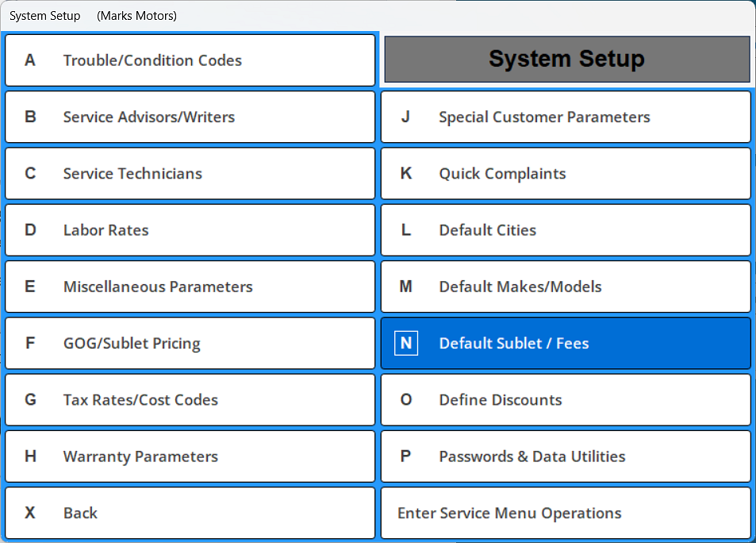This screenshot has width=756, height=543.
Task: Open Define Discounts
Action: (565, 399)
